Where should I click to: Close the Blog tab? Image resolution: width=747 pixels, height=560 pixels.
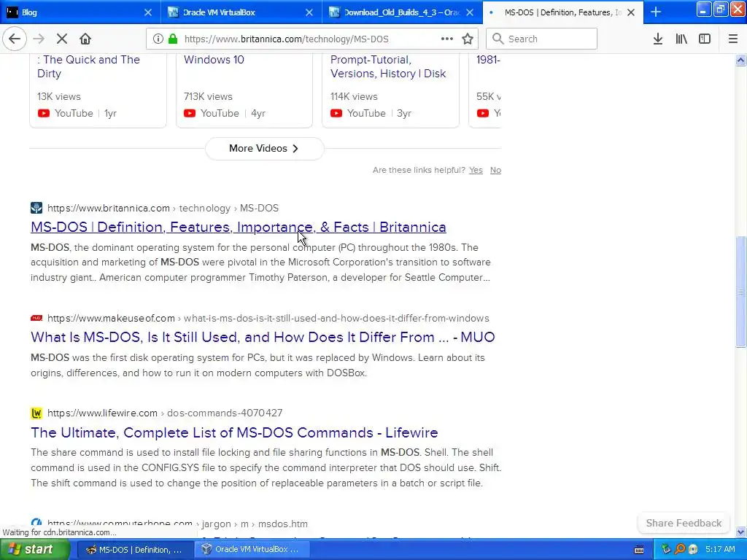148,12
